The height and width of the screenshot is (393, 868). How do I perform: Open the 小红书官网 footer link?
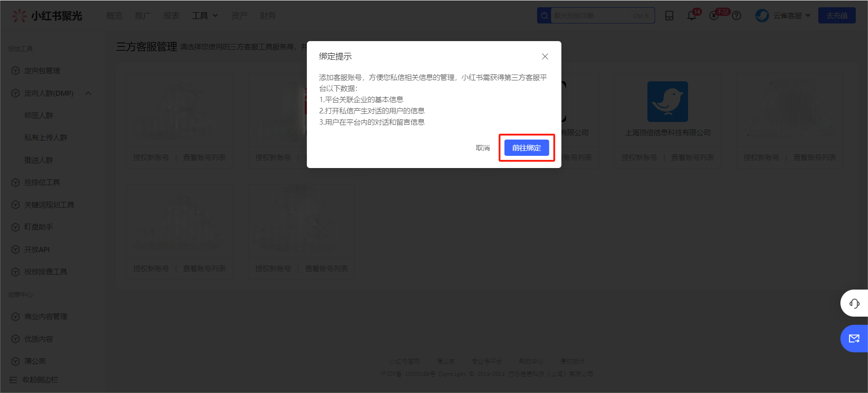tap(405, 361)
